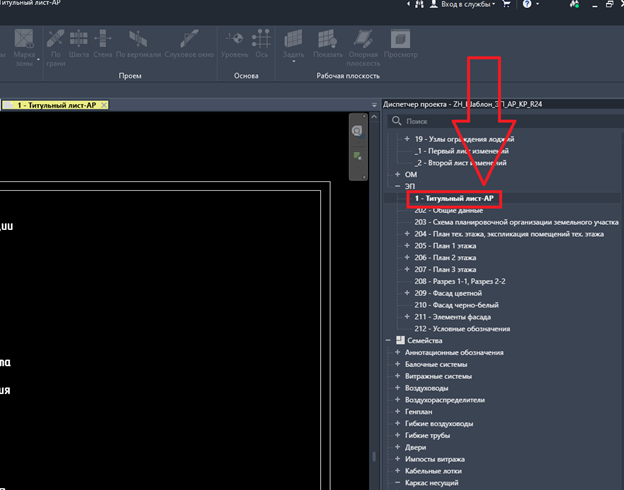Open the Задать dropdown arrow
Viewport: 624px width, 490px height.
[x=293, y=62]
